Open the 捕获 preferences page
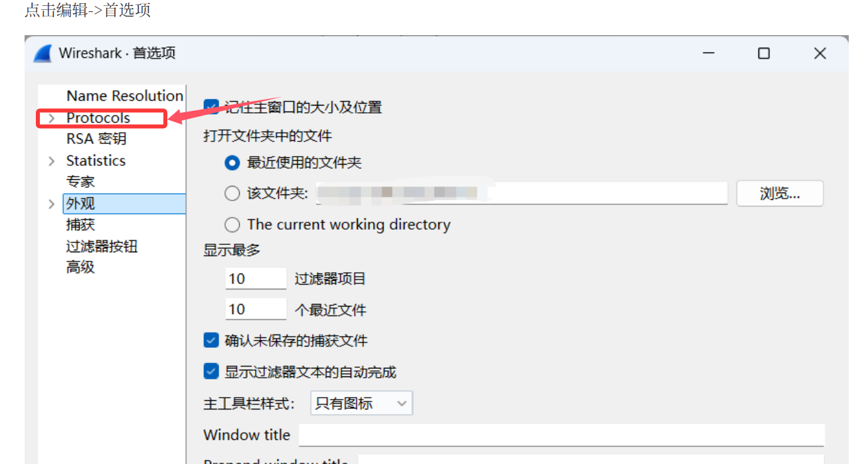This screenshot has width=868, height=464. [x=80, y=224]
